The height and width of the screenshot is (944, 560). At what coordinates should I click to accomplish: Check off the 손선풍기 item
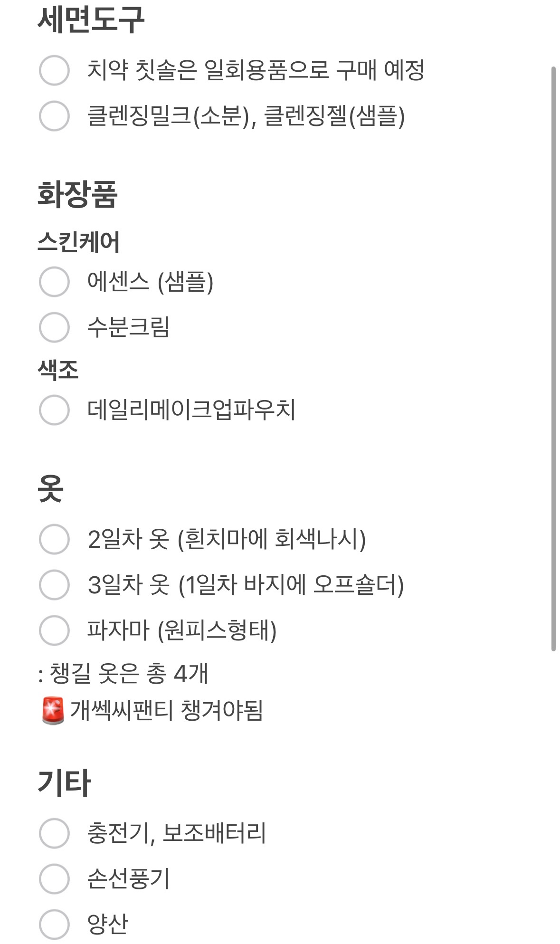click(x=54, y=878)
